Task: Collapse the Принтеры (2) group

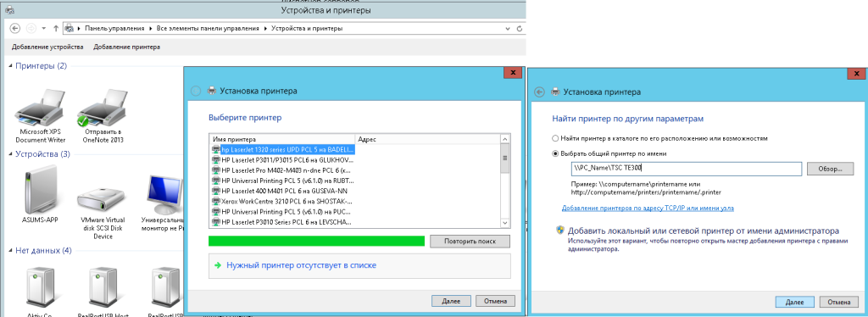Action: [10, 66]
